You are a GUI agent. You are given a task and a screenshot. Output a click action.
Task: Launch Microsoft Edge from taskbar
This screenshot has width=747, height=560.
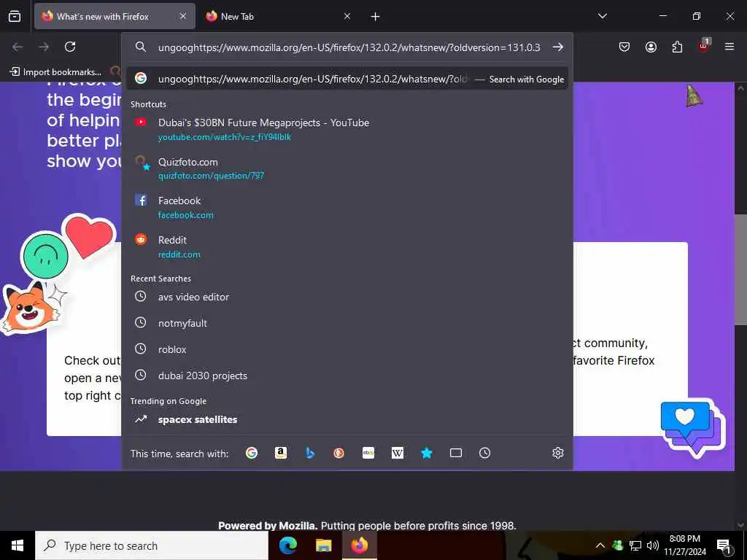tap(287, 545)
